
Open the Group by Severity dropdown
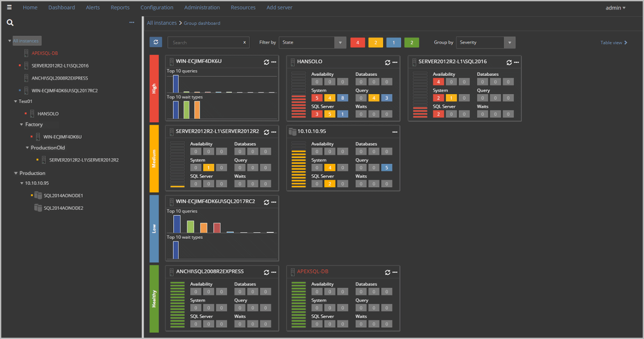point(509,42)
